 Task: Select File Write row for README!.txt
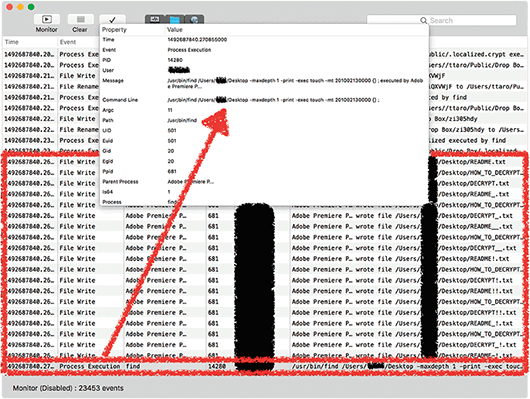tap(265, 259)
